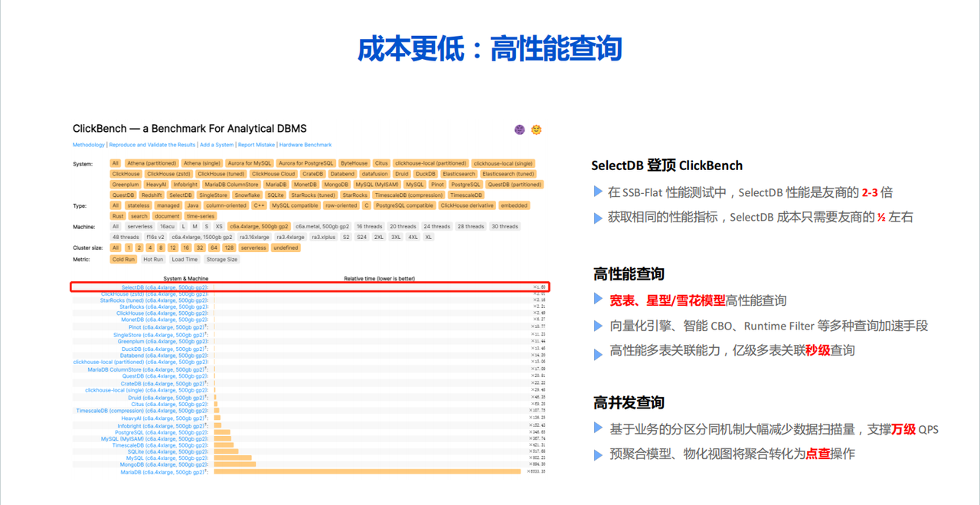Open the CrateDB result row link
Image resolution: width=980 pixels, height=505 pixels.
(x=164, y=383)
